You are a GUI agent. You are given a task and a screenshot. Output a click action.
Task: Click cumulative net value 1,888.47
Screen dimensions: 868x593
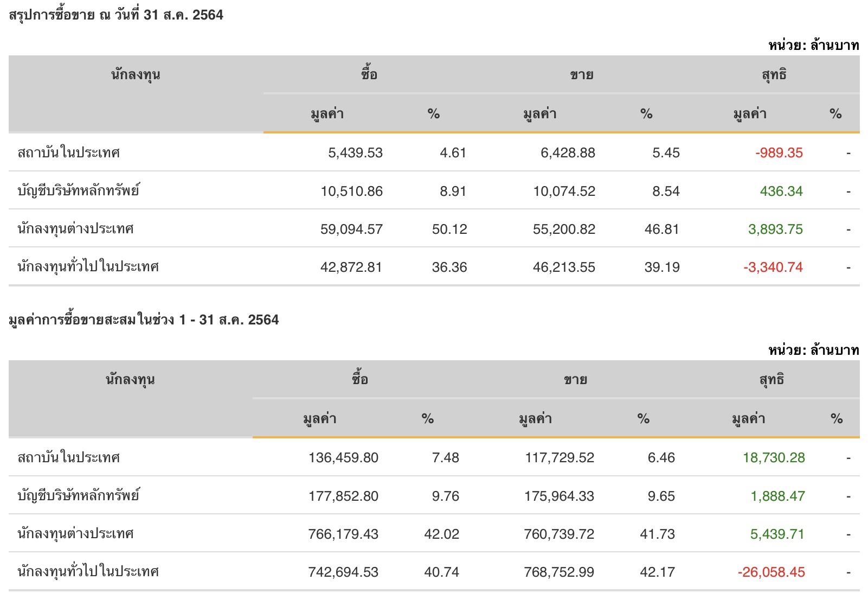pos(777,496)
